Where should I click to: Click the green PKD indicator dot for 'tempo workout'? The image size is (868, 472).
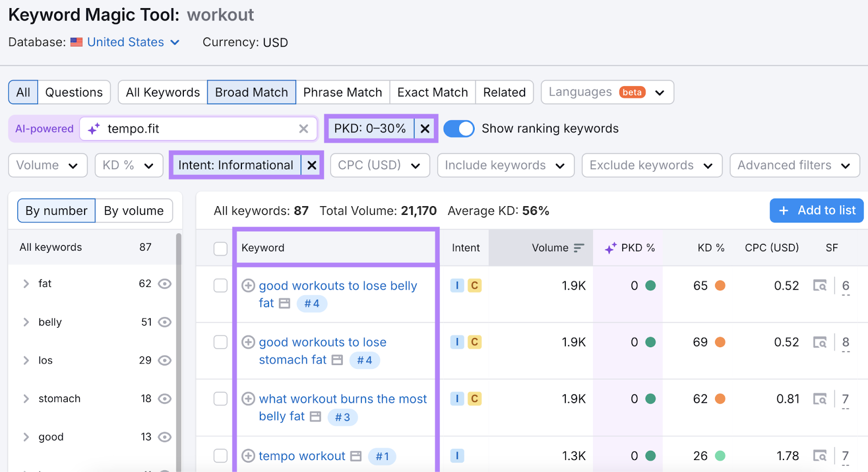click(x=650, y=456)
